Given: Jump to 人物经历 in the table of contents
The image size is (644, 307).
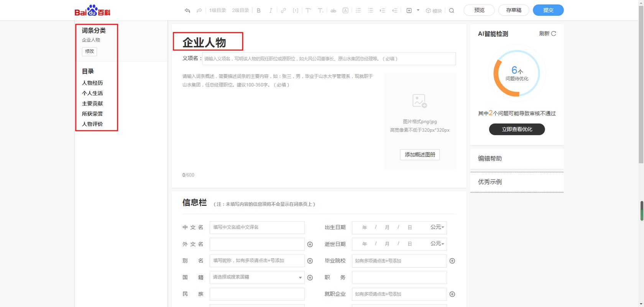Looking at the screenshot, I should coord(92,83).
